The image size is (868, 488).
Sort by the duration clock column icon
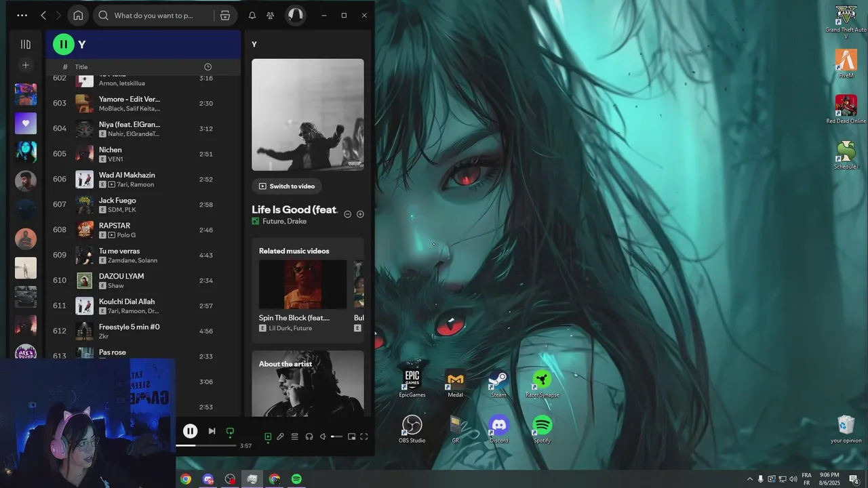coord(208,67)
